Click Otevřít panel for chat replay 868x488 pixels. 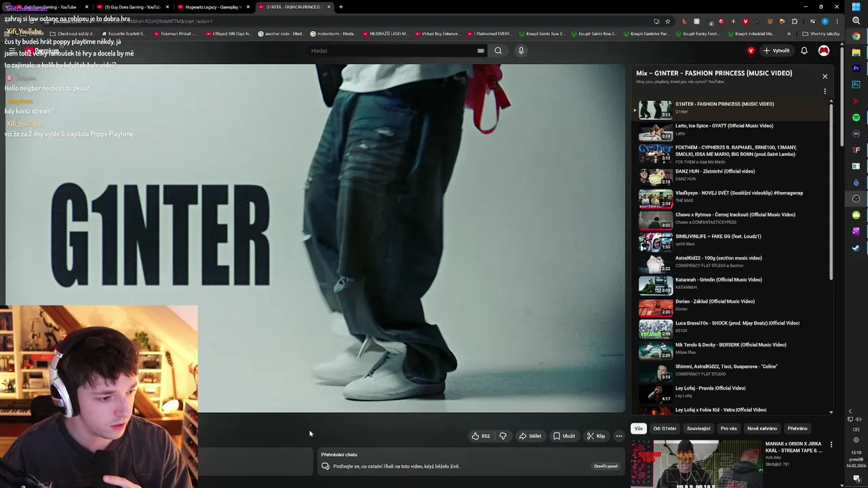tap(606, 466)
